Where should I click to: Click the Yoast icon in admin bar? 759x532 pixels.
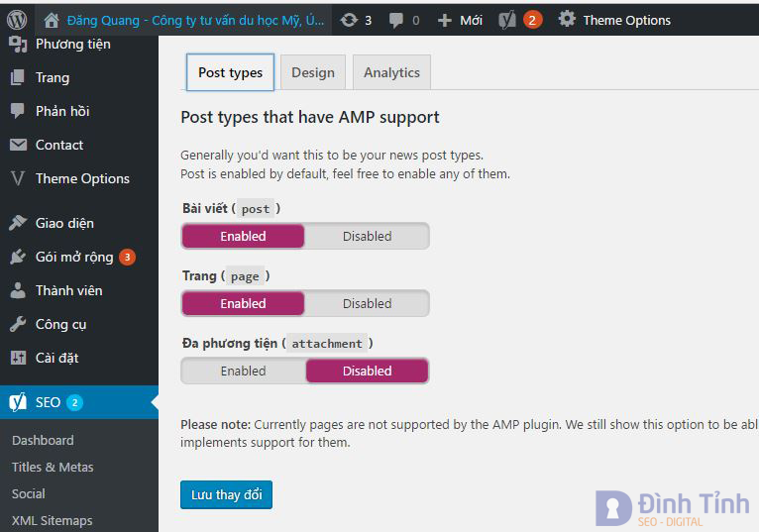[507, 20]
